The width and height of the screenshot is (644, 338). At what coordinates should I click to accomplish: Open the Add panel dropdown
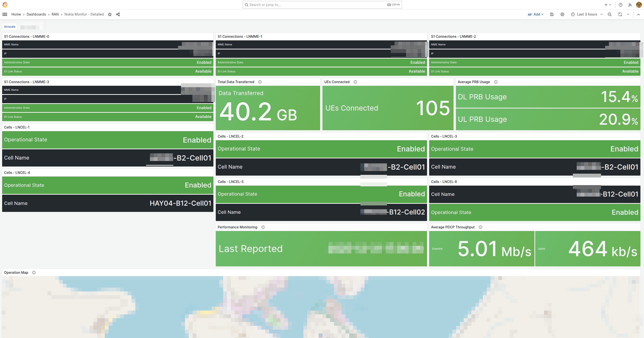tap(535, 14)
